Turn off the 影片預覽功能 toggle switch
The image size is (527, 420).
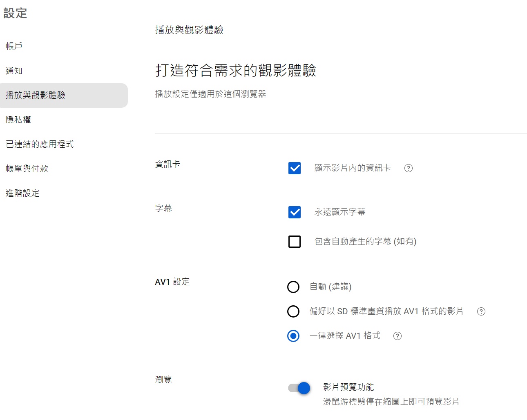point(299,388)
